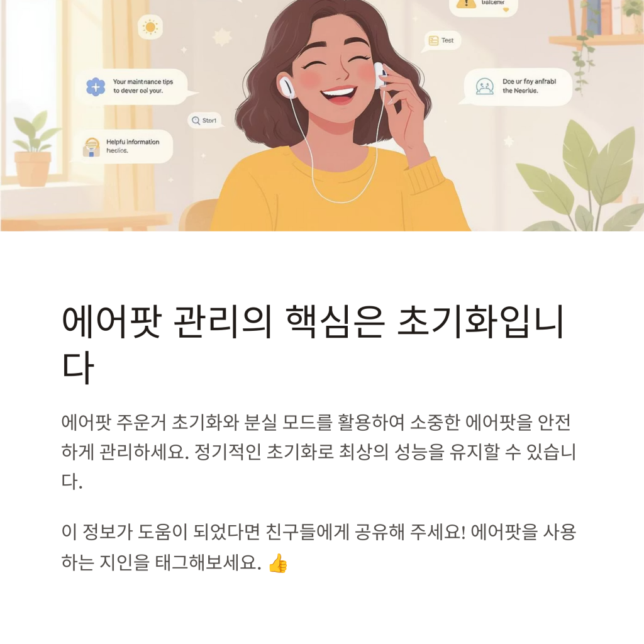Image resolution: width=644 pixels, height=644 pixels.
Task: Click the magnifier icon beside Stort
Action: [196, 120]
